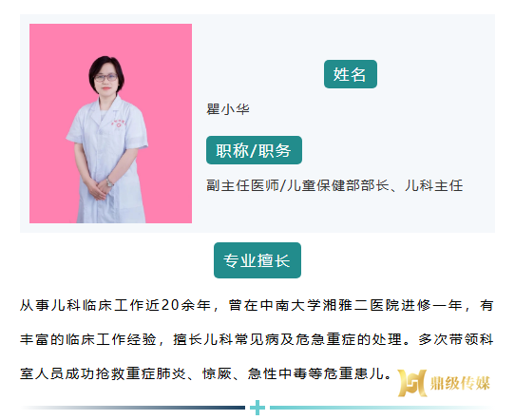The image size is (515, 420).
Task: Click the third line starting 室人员成功
Action: (x=205, y=373)
